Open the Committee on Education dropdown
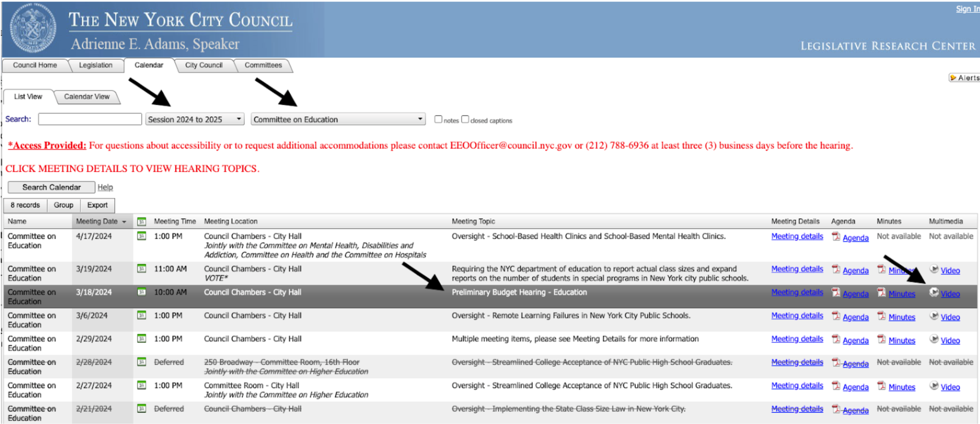This screenshot has width=980, height=424. point(338,119)
